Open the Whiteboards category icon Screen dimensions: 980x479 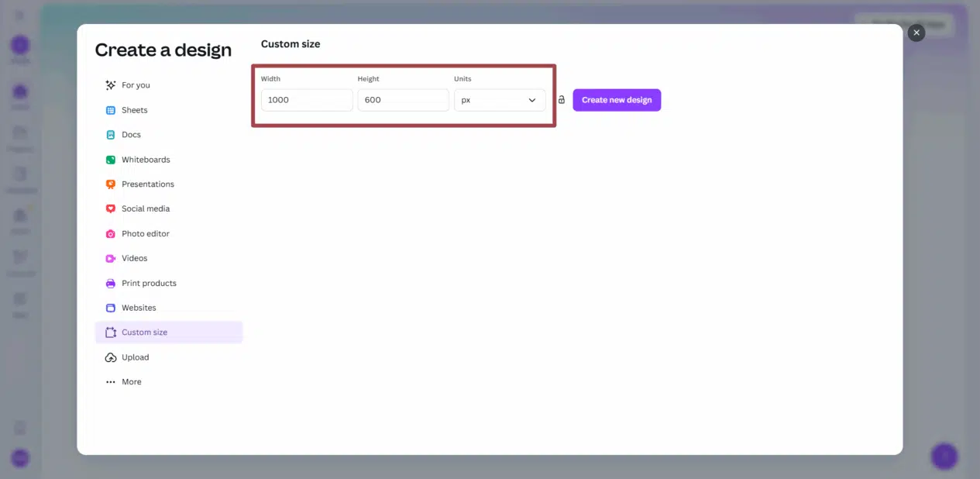110,159
